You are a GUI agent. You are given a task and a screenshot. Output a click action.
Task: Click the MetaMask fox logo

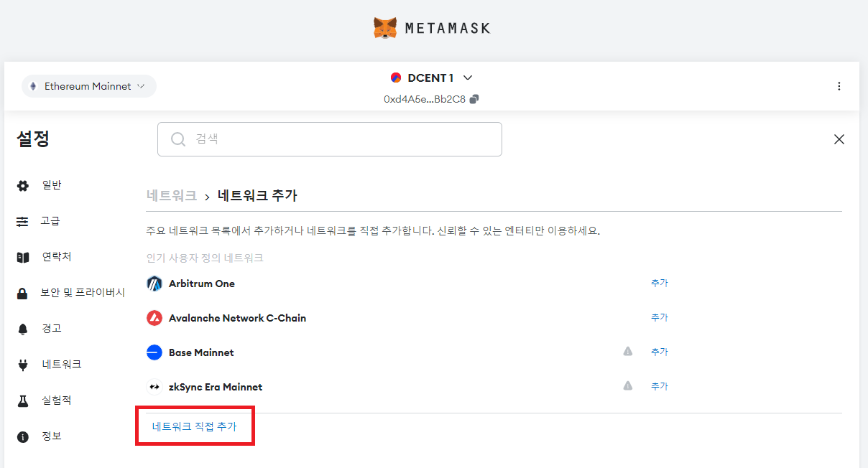pos(386,28)
